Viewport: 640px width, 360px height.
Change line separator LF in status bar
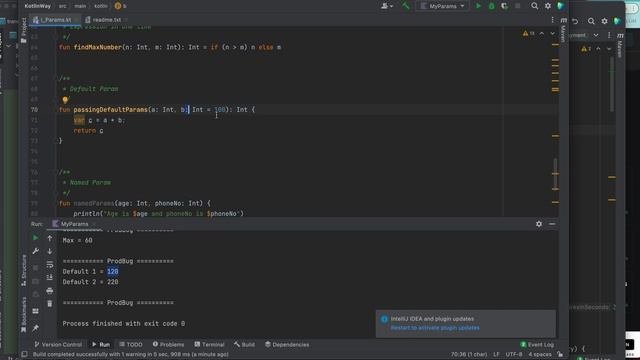(496, 354)
